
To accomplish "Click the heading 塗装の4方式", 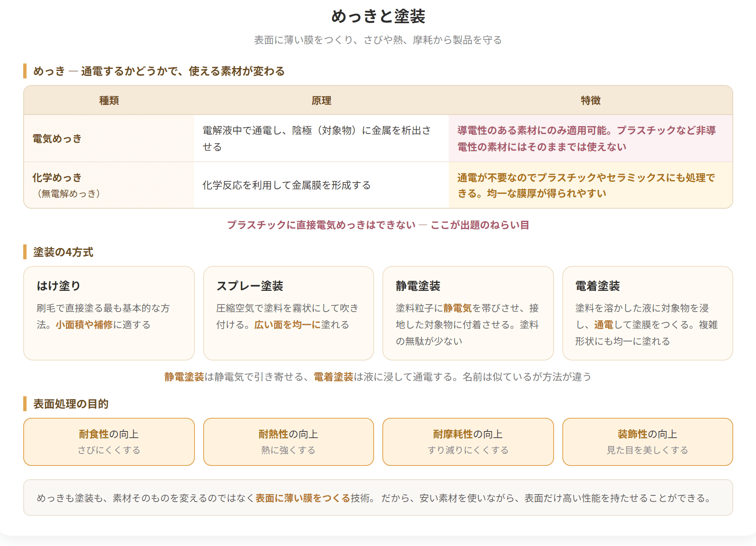I will pyautogui.click(x=63, y=252).
